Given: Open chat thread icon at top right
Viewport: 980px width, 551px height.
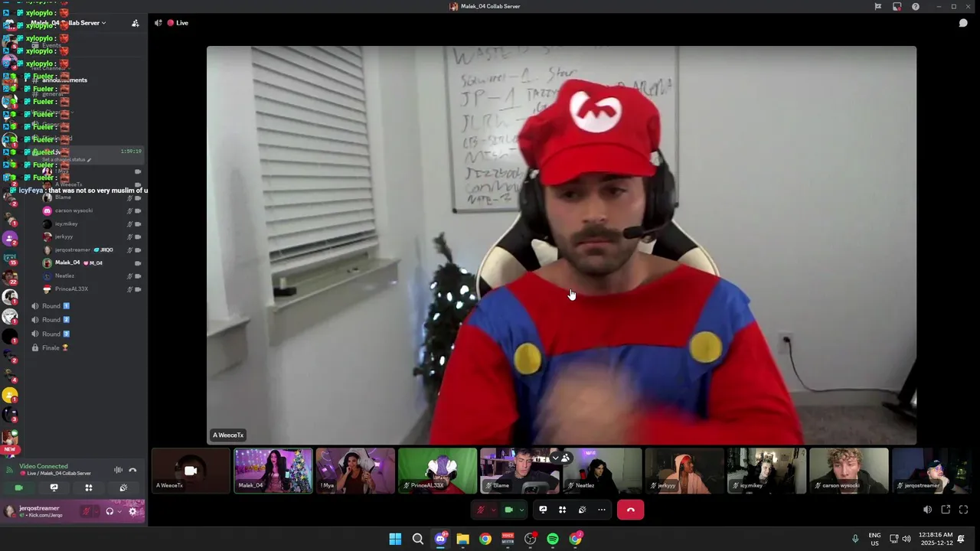Looking at the screenshot, I should pyautogui.click(x=963, y=23).
